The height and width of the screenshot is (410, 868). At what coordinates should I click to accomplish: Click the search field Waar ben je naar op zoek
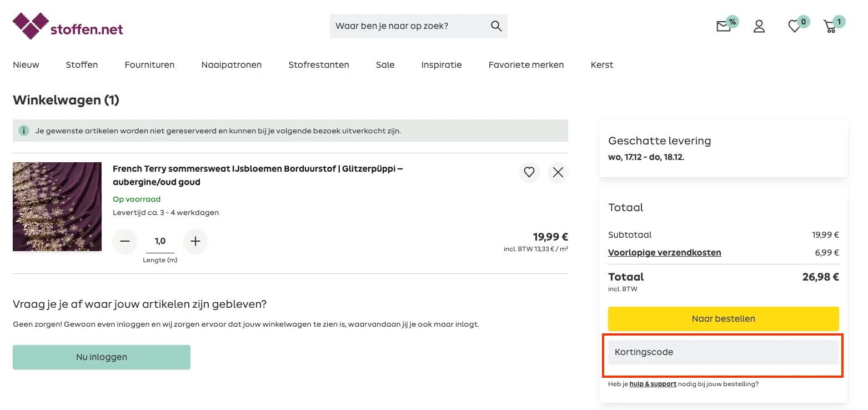(x=408, y=26)
